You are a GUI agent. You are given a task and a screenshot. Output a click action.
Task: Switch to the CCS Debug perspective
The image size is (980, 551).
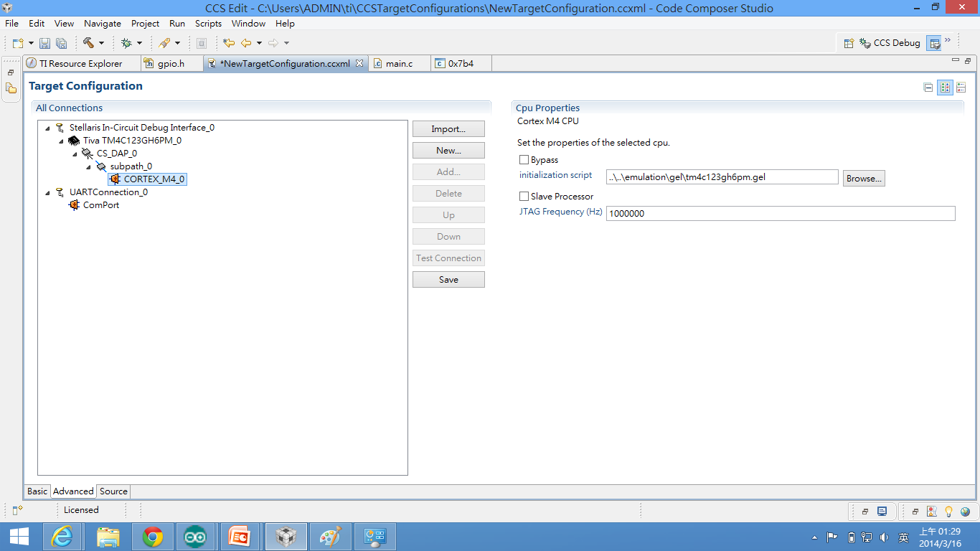890,43
